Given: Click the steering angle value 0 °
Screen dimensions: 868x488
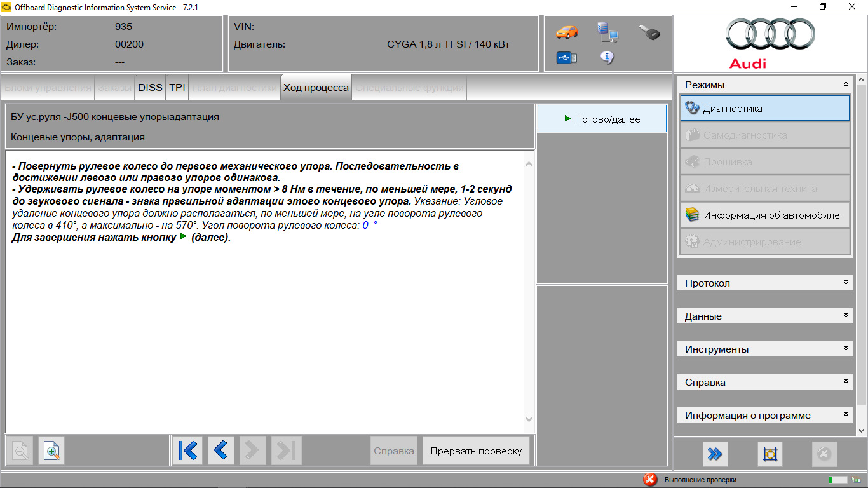Looking at the screenshot, I should [x=370, y=225].
